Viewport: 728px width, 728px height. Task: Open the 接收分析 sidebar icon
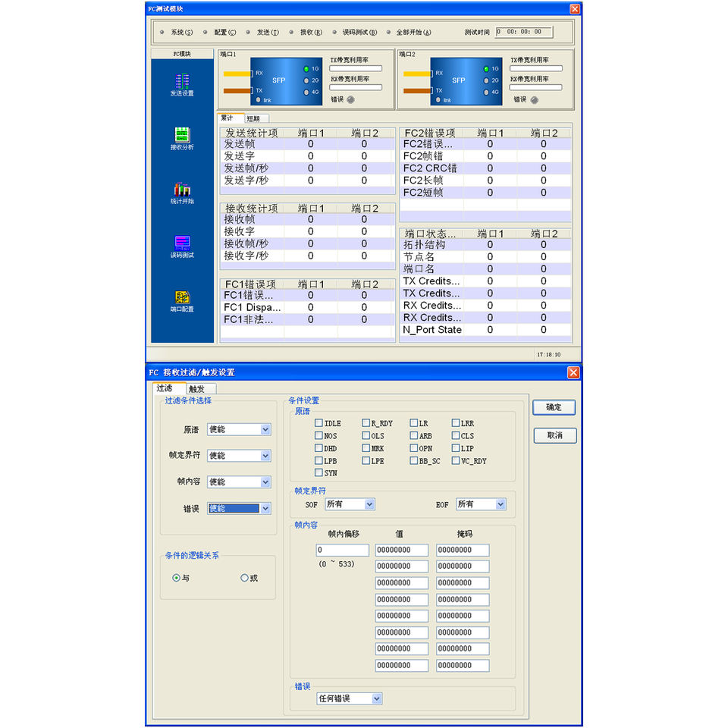coord(182,139)
